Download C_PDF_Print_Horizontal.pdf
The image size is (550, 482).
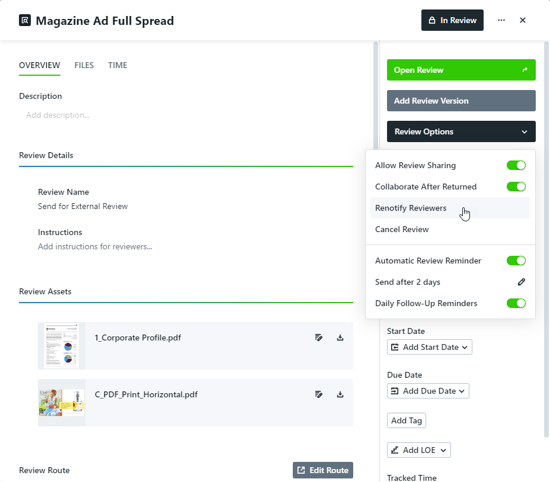pos(340,394)
